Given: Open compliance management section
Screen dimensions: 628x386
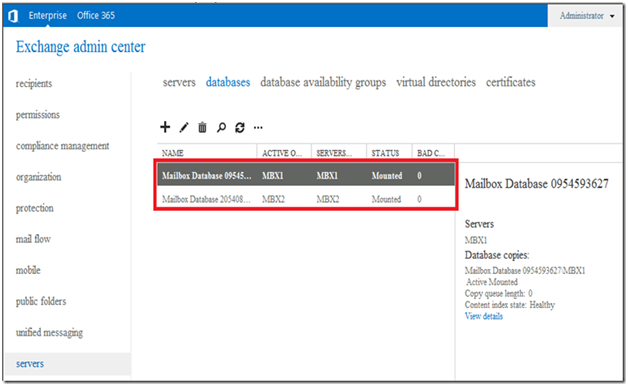Looking at the screenshot, I should point(62,146).
